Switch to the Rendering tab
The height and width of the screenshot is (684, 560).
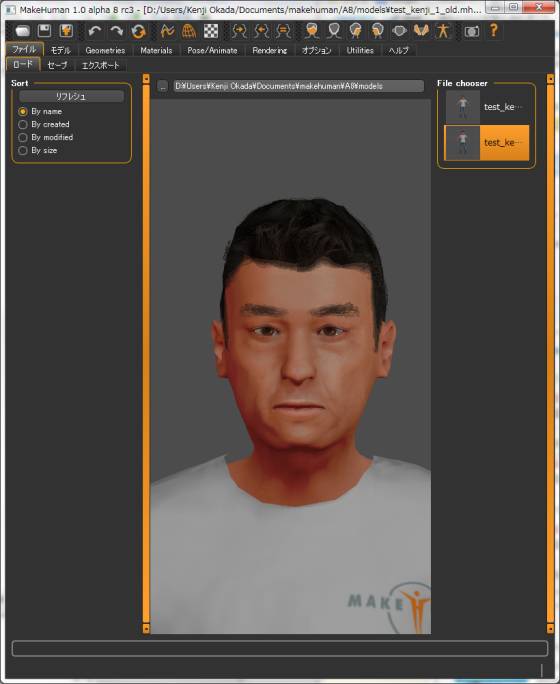point(270,51)
